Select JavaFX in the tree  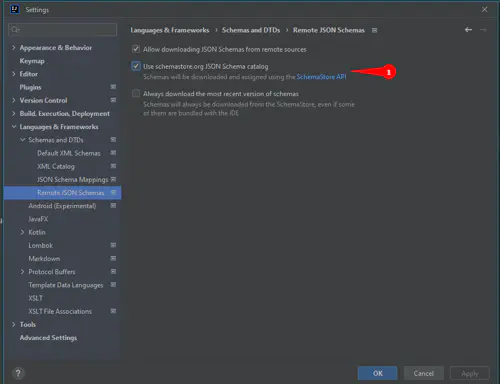point(38,219)
